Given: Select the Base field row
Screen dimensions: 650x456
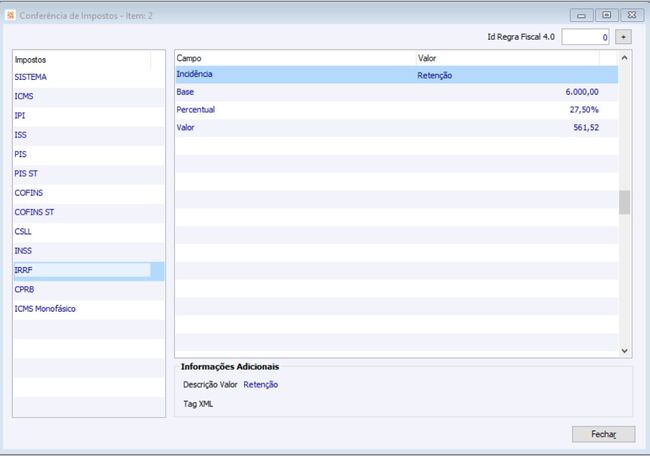Looking at the screenshot, I should pyautogui.click(x=396, y=92).
